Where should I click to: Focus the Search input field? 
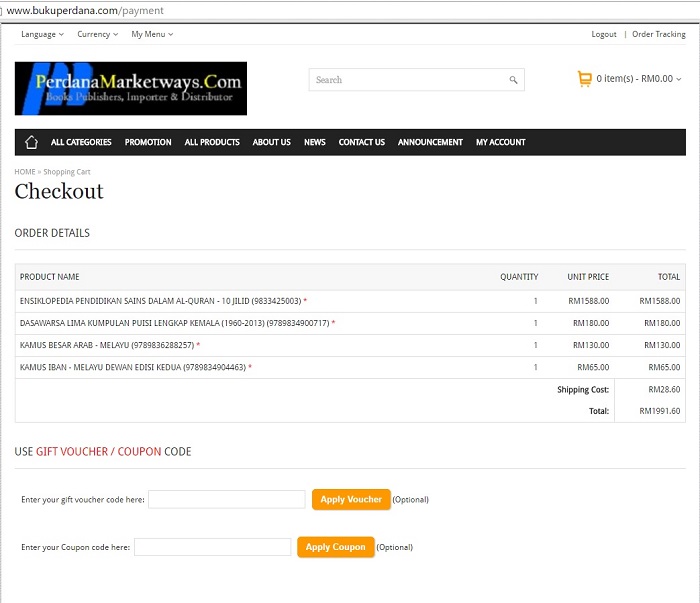tap(417, 80)
